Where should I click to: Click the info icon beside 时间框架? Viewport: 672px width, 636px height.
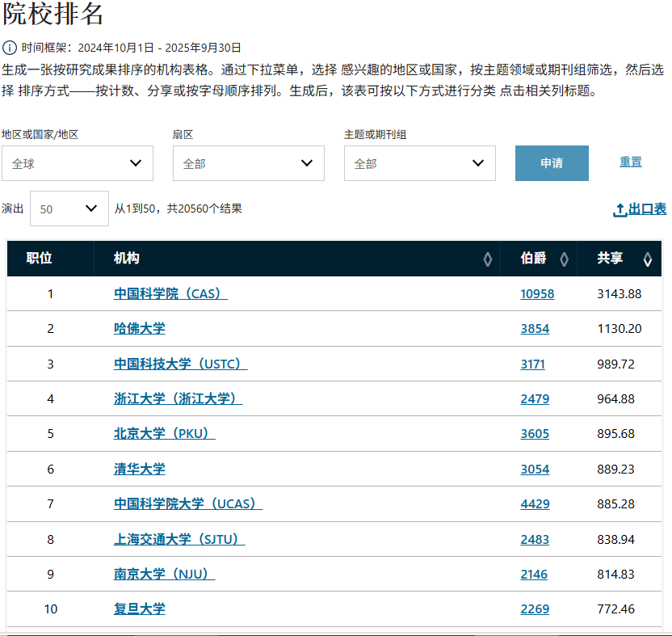10,48
